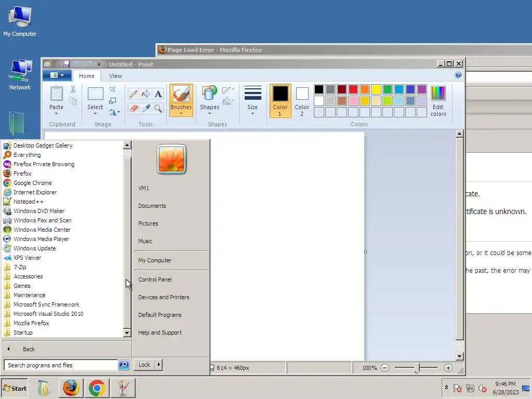Viewport: 532px width, 399px height.
Task: Open Devices and Printers from Start menu
Action: click(164, 297)
